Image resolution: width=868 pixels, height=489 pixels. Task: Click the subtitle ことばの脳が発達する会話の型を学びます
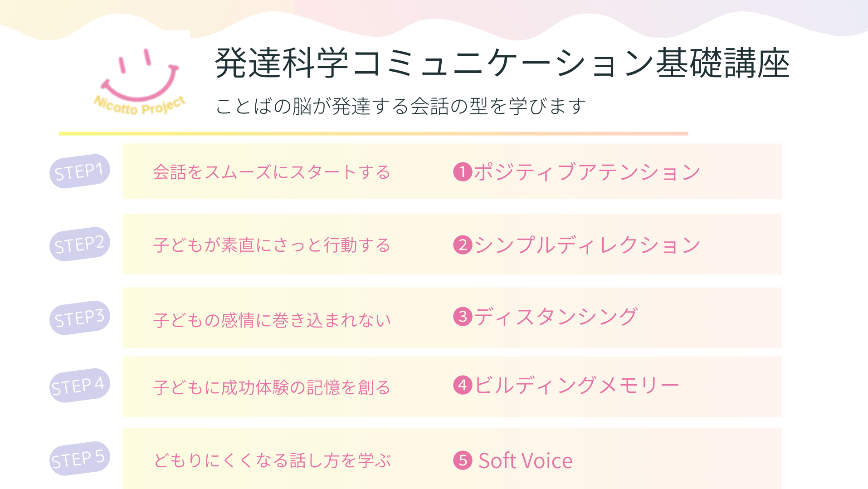[401, 106]
